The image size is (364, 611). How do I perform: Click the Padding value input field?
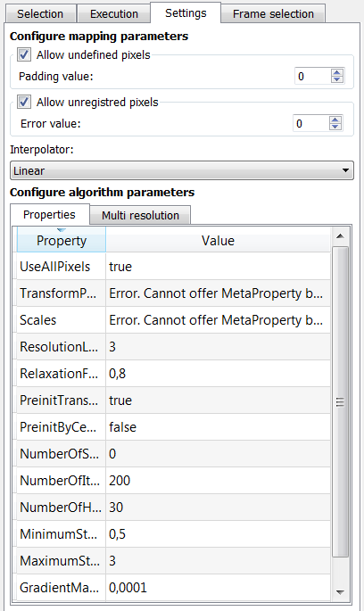click(x=313, y=76)
